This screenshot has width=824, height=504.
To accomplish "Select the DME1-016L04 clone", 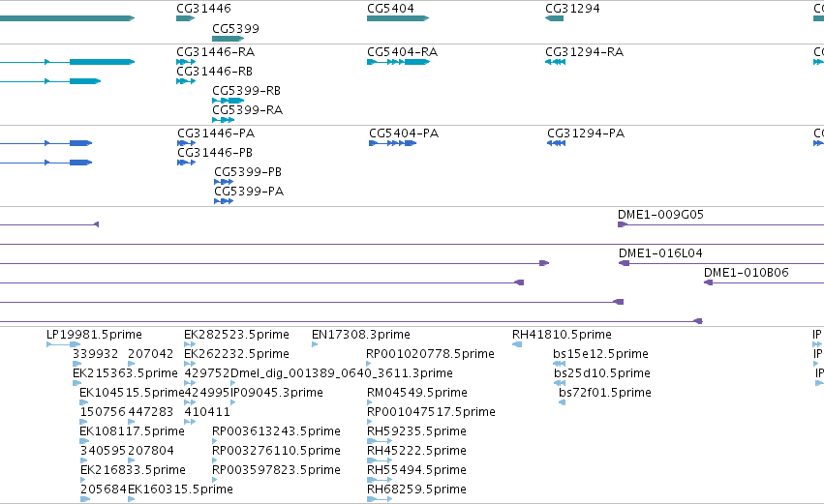I will 721,263.
